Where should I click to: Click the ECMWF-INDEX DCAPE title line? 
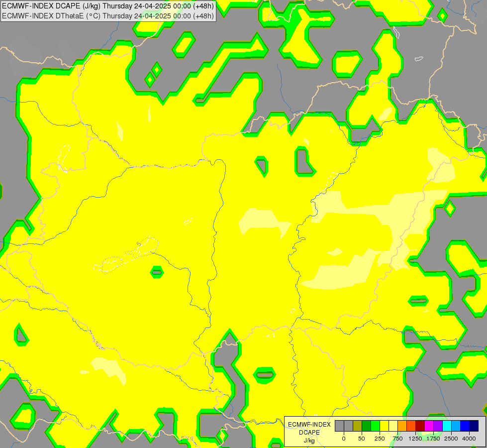pyautogui.click(x=108, y=6)
